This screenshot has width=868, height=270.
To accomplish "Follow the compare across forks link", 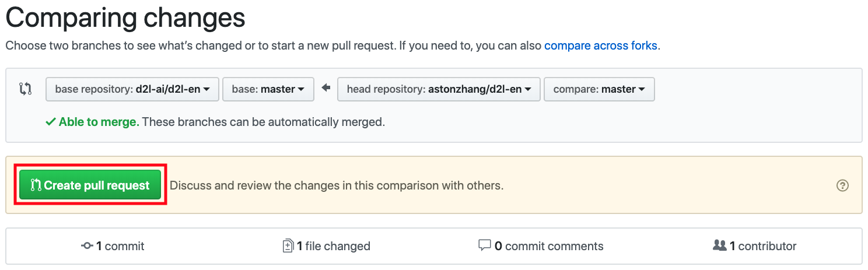I will (600, 45).
